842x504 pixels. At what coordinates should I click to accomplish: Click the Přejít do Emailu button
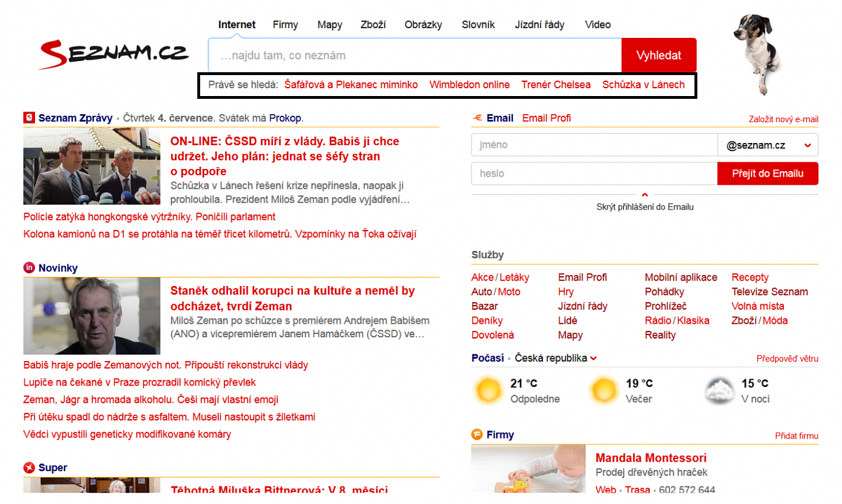(768, 173)
